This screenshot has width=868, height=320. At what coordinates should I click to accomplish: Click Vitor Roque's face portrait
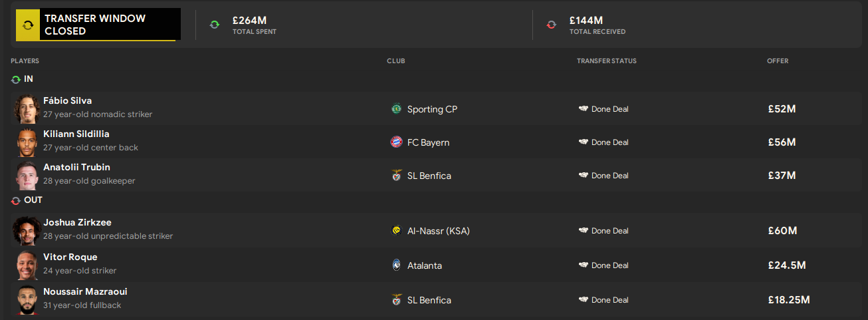[27, 265]
